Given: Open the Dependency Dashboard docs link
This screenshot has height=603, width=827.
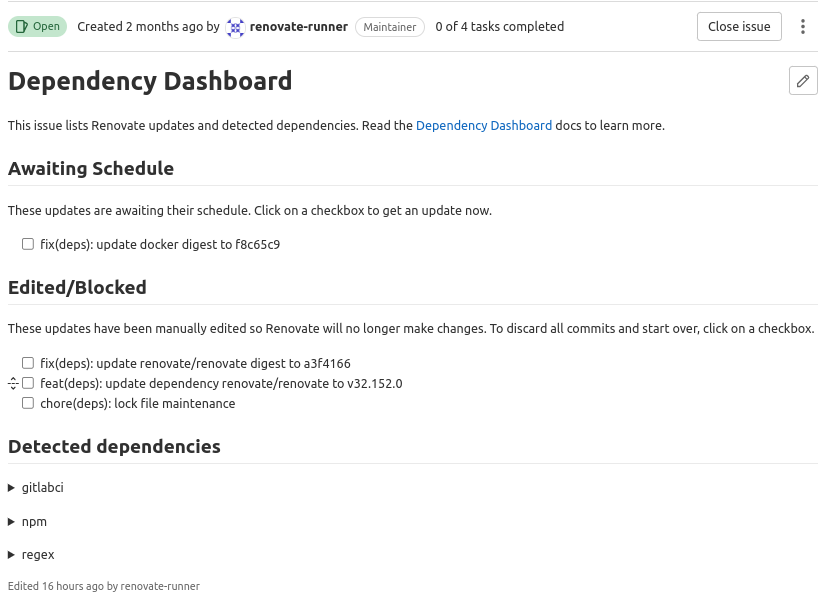Looking at the screenshot, I should 483,125.
